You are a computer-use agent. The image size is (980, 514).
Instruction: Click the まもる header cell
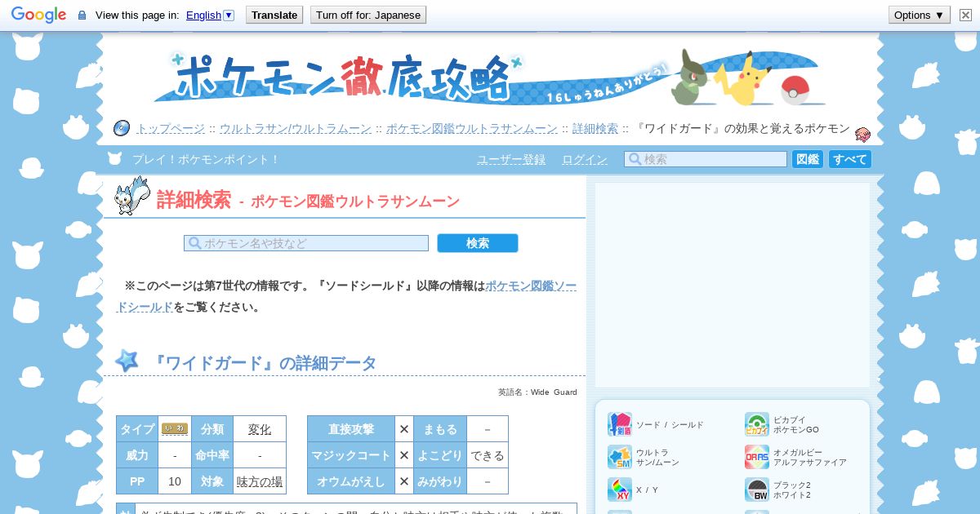click(440, 429)
